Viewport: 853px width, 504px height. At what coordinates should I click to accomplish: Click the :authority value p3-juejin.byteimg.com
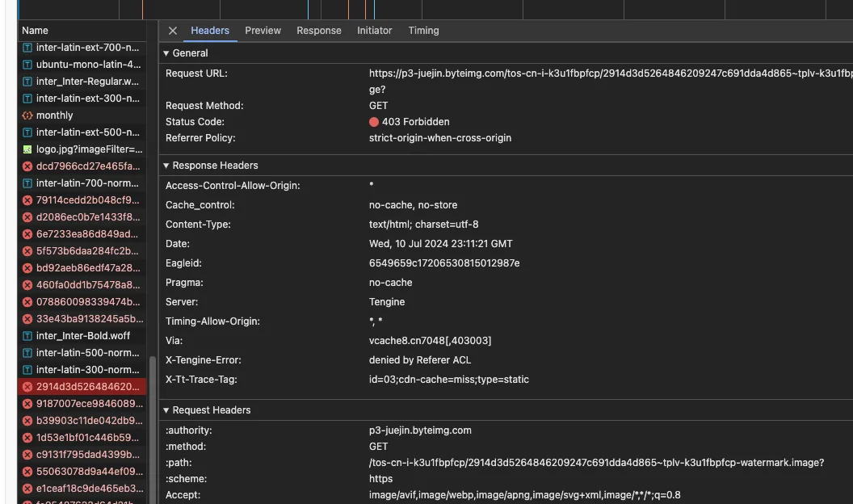[x=420, y=430]
